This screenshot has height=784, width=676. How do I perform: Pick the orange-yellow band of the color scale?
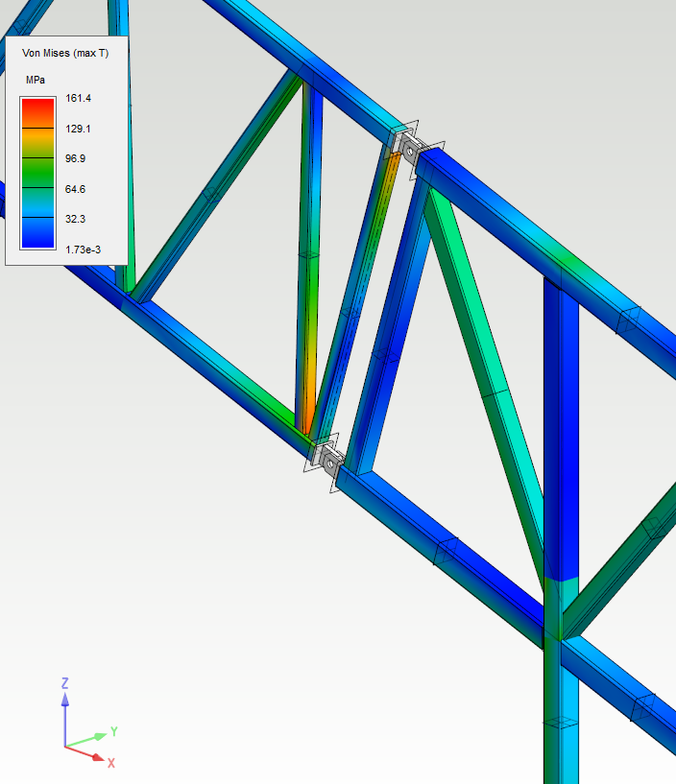point(38,143)
